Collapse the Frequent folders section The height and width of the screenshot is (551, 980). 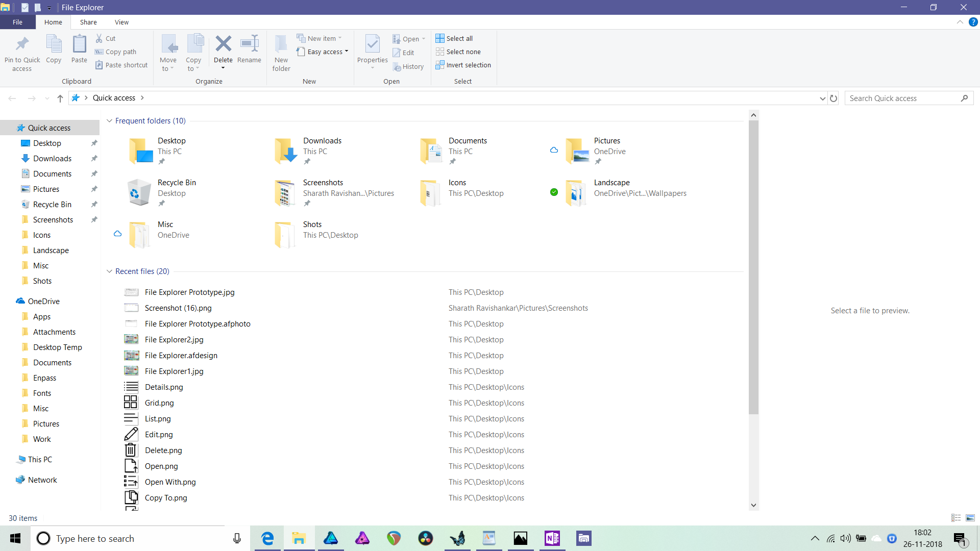[109, 121]
